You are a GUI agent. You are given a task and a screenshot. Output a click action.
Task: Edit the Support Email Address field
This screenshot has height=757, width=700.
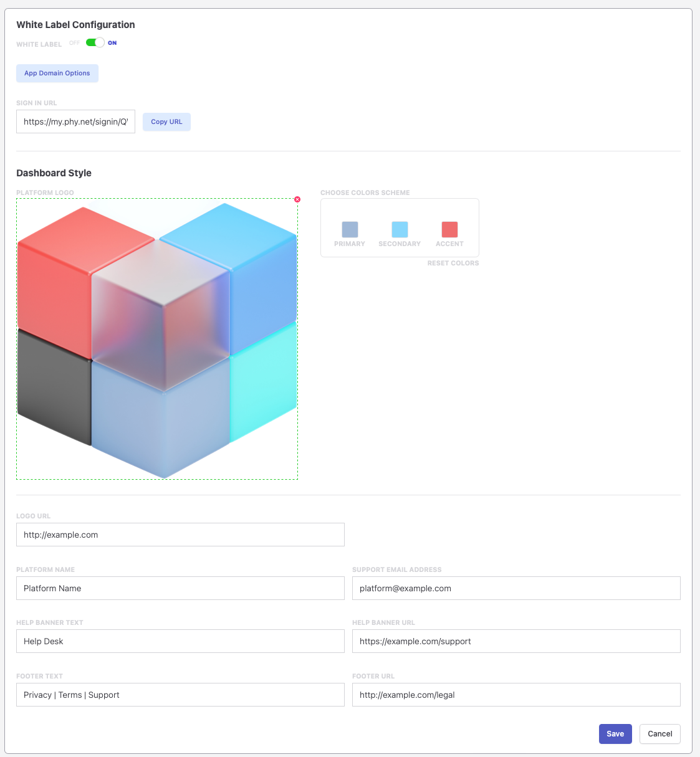click(515, 588)
